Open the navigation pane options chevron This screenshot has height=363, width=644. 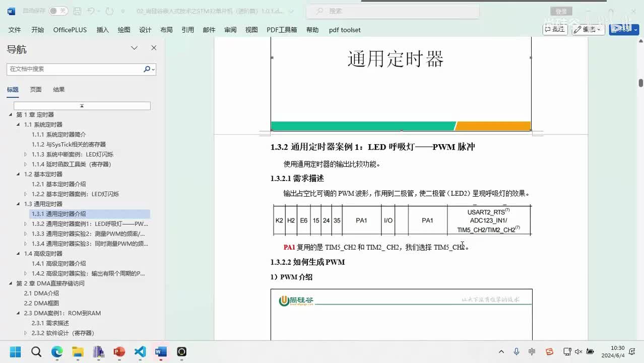pos(134,48)
